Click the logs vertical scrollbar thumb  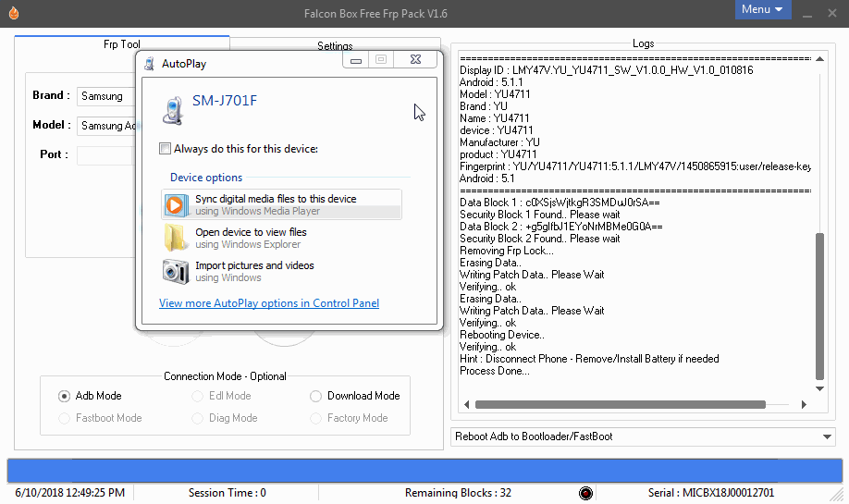[x=819, y=306]
